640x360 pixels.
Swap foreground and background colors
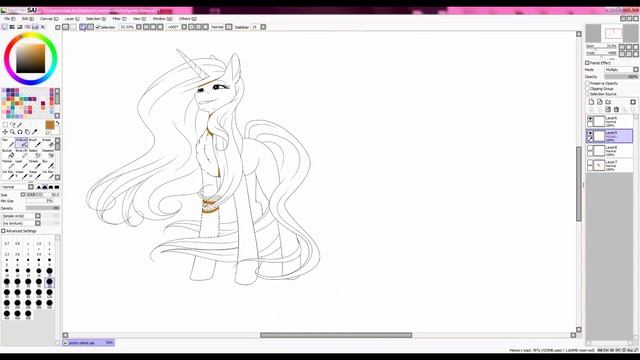[x=58, y=123]
